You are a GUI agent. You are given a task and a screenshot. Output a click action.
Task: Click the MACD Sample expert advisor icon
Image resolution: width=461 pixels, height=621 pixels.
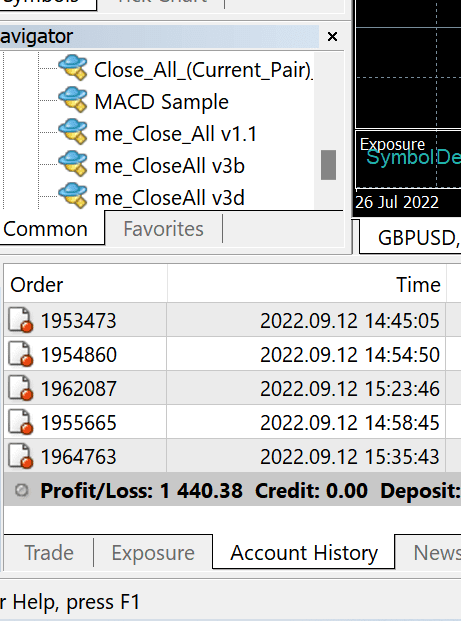(x=73, y=99)
